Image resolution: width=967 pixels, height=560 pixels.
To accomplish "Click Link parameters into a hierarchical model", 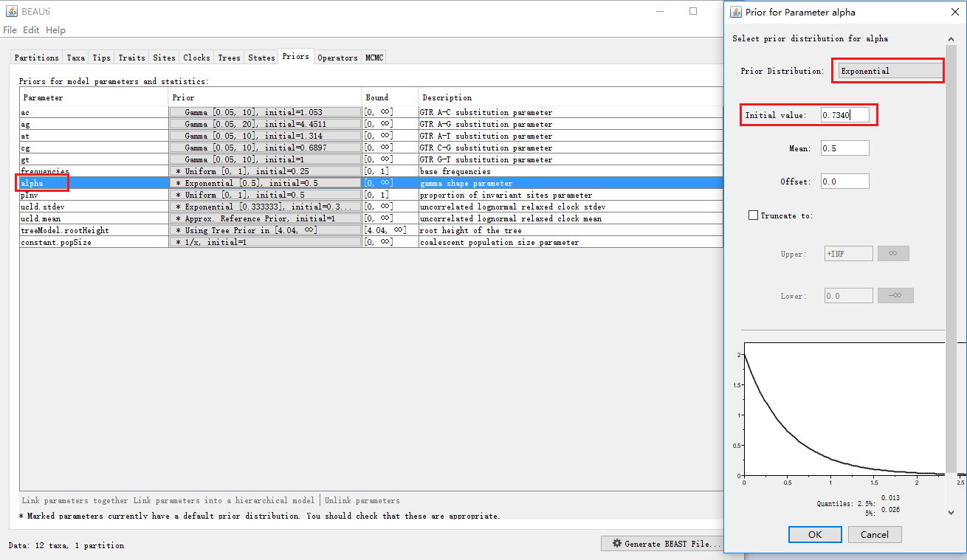I will 224,500.
